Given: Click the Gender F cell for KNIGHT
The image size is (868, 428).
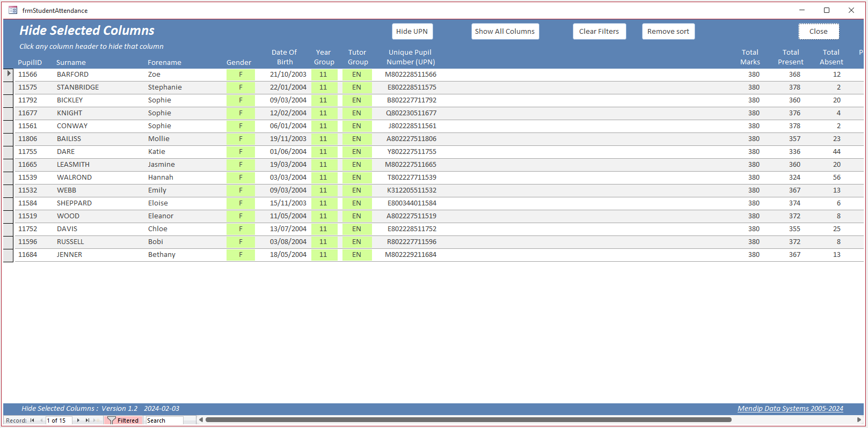Looking at the screenshot, I should 240,113.
